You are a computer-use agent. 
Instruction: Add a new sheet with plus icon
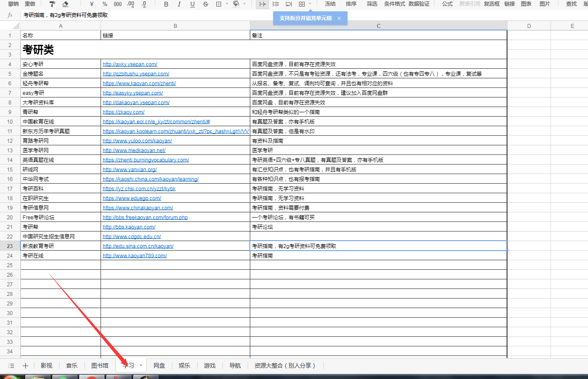(x=25, y=366)
